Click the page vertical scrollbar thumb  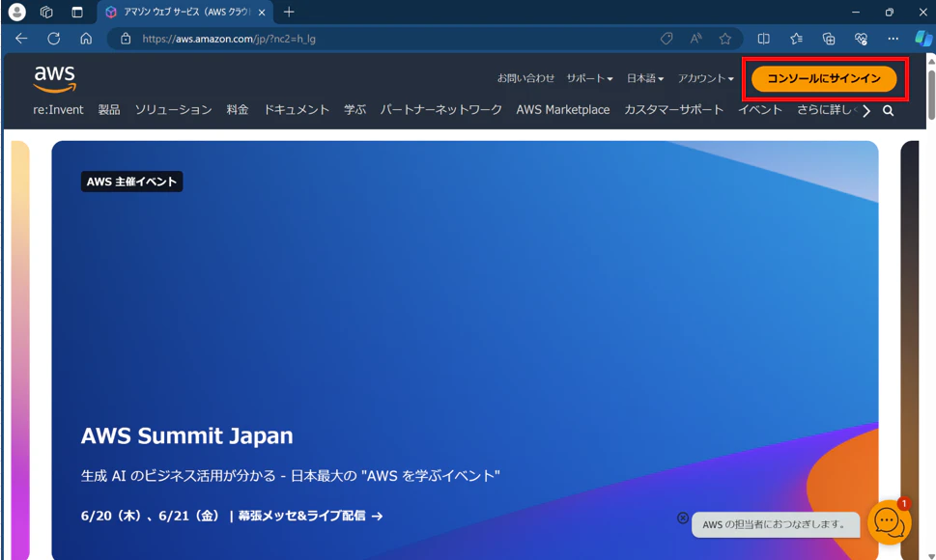(931, 96)
